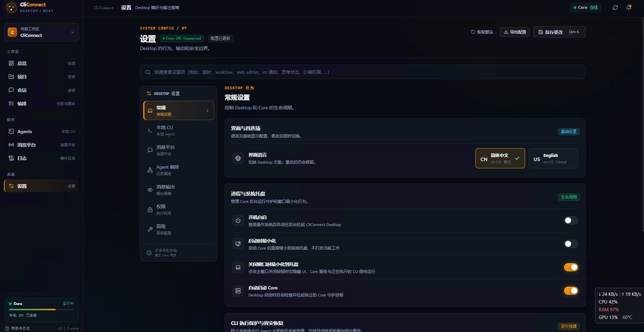Click the chevron on 常规 settings item
The width and height of the screenshot is (644, 332).
pyautogui.click(x=207, y=111)
